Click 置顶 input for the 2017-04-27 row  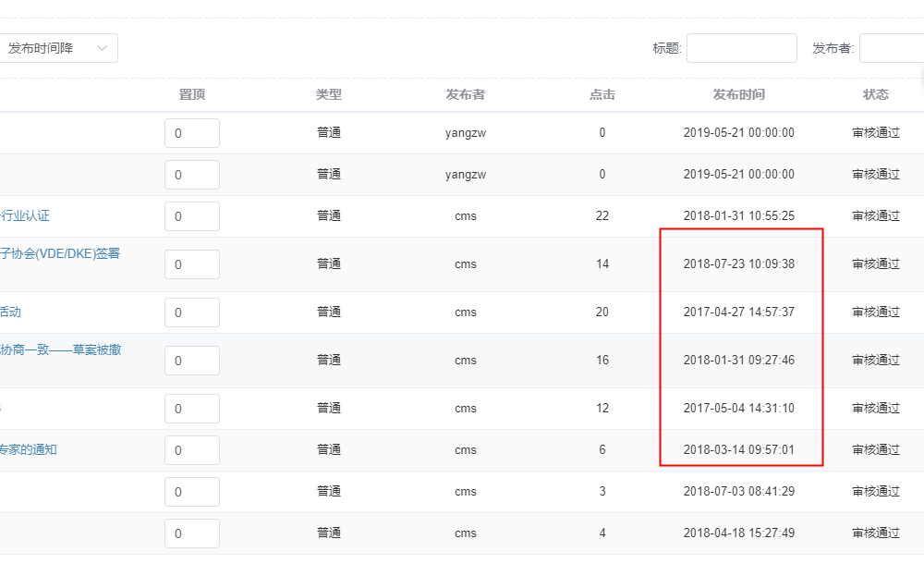[x=192, y=313]
